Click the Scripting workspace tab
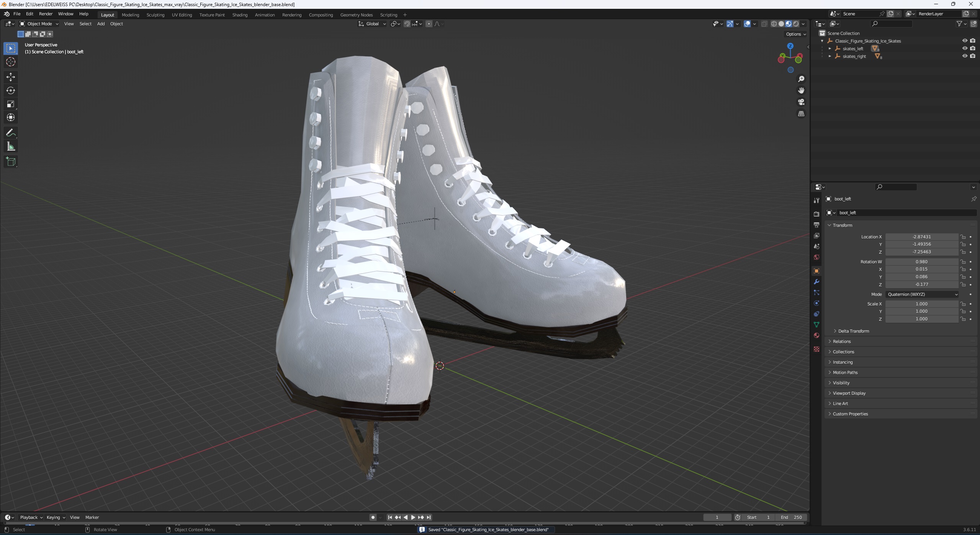Viewport: 980px width, 535px height. [x=388, y=15]
